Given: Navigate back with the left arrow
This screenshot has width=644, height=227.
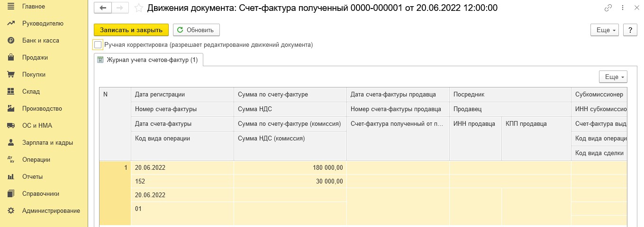Looking at the screenshot, I should tap(103, 8).
